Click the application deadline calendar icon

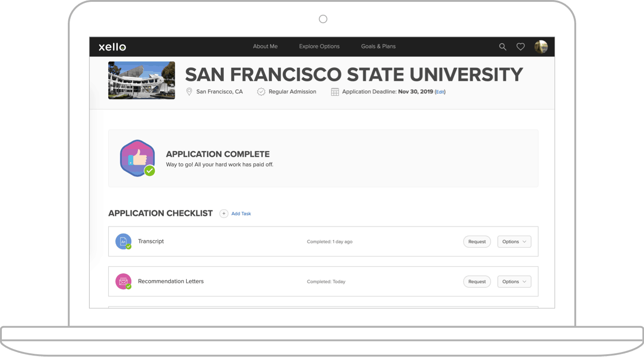point(335,92)
